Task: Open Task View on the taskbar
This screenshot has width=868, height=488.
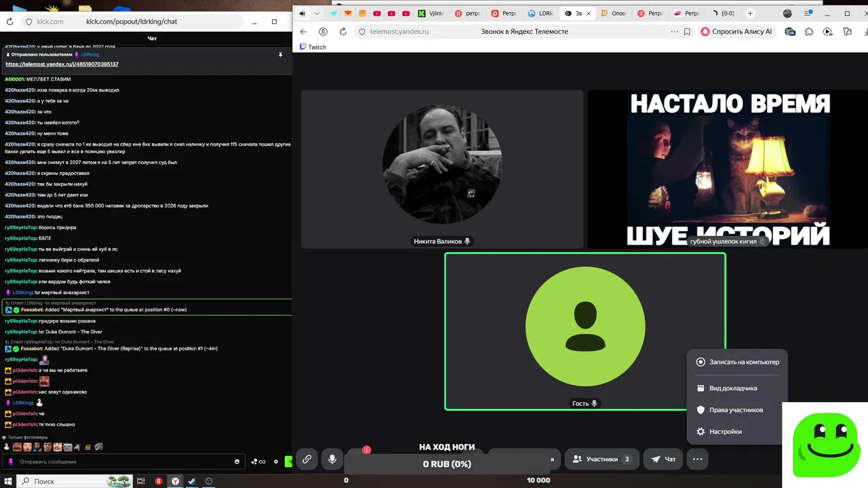Action: 141,481
